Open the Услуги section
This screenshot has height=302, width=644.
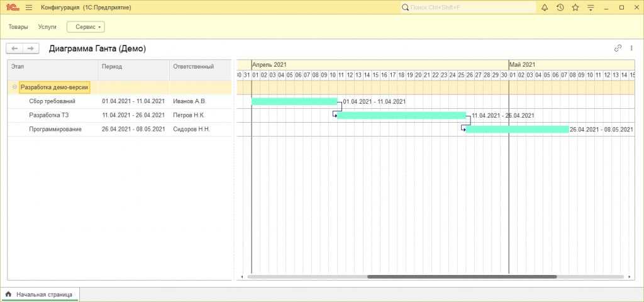47,27
